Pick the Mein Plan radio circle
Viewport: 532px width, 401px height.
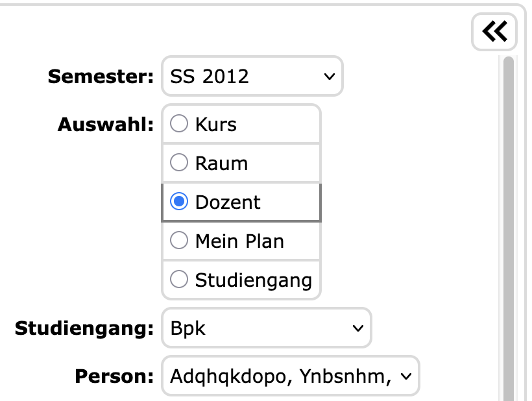pos(179,241)
